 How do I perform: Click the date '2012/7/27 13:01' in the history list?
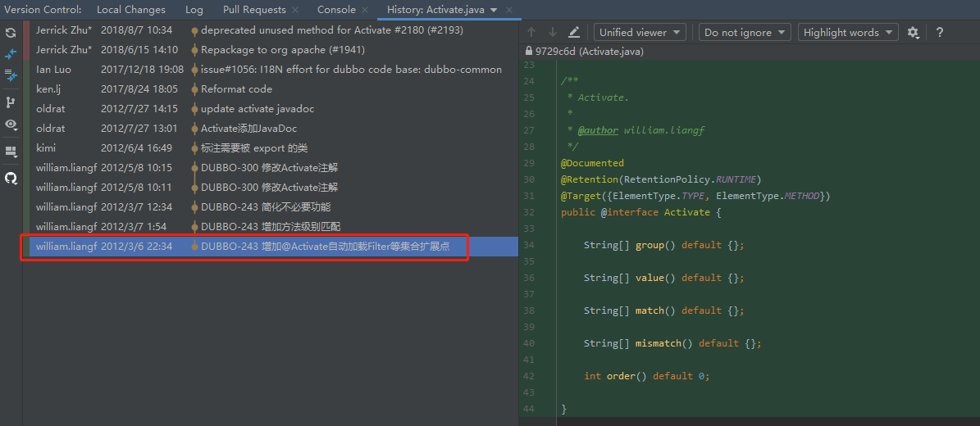point(139,129)
